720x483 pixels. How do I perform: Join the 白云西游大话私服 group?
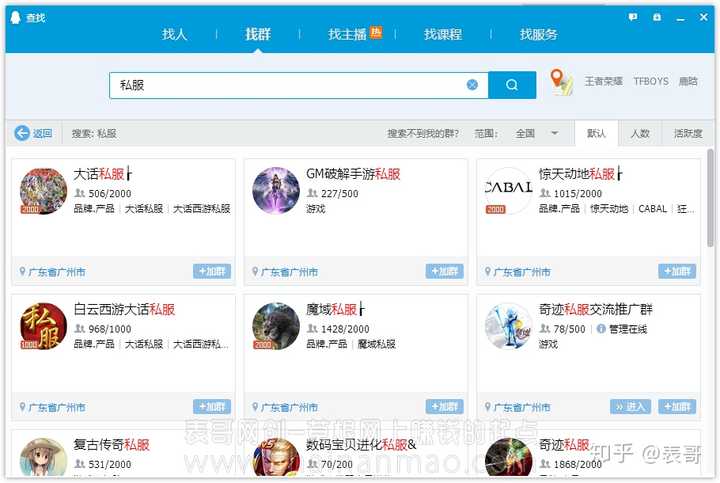pyautogui.click(x=212, y=407)
